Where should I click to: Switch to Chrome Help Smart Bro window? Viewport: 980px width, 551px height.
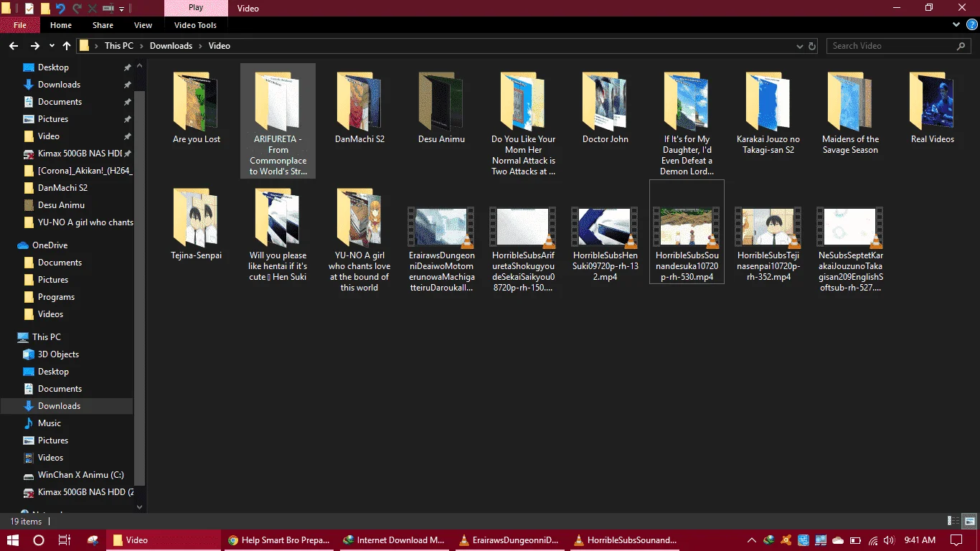tap(278, 540)
